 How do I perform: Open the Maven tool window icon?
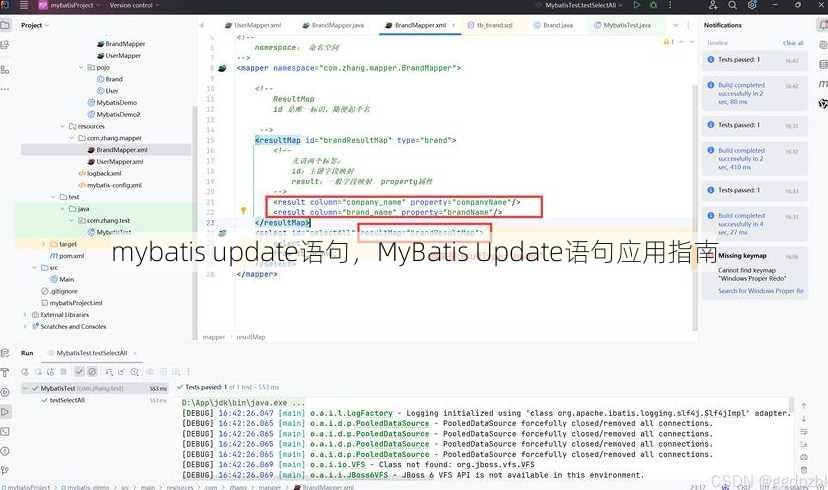(823, 84)
